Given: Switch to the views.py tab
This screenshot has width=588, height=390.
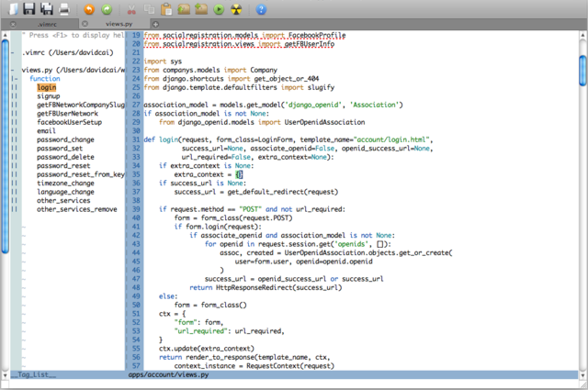Looking at the screenshot, I should [119, 24].
